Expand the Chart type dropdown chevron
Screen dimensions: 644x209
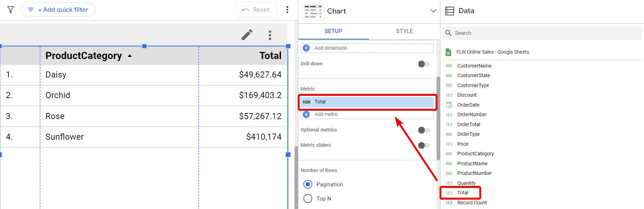[x=433, y=11]
